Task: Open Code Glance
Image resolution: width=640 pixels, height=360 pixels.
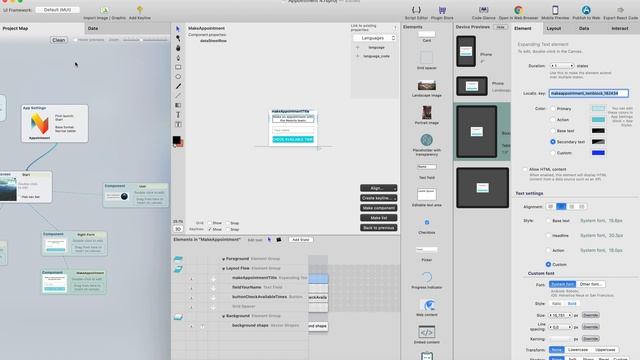Action: (483, 12)
